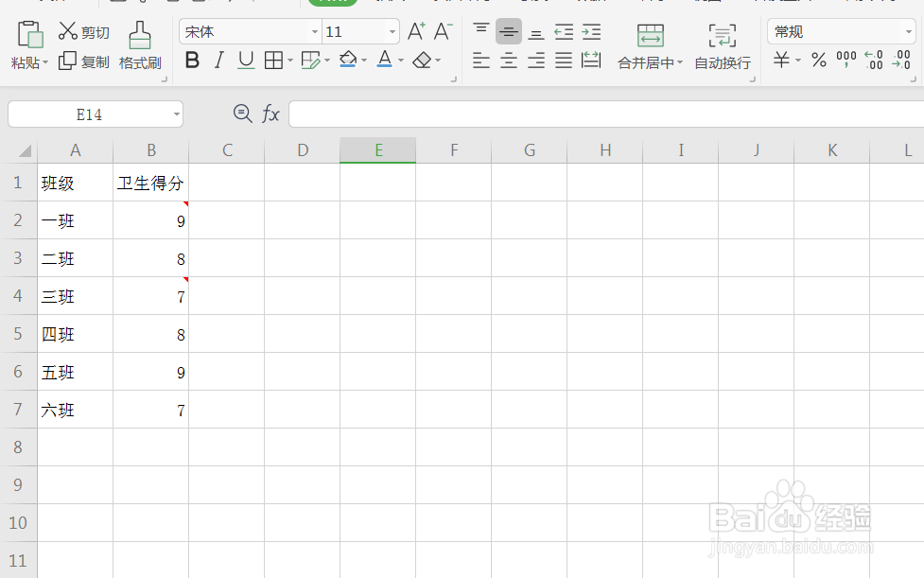Image resolution: width=924 pixels, height=578 pixels.
Task: Click the increase decimal places icon
Action: pyautogui.click(x=874, y=61)
